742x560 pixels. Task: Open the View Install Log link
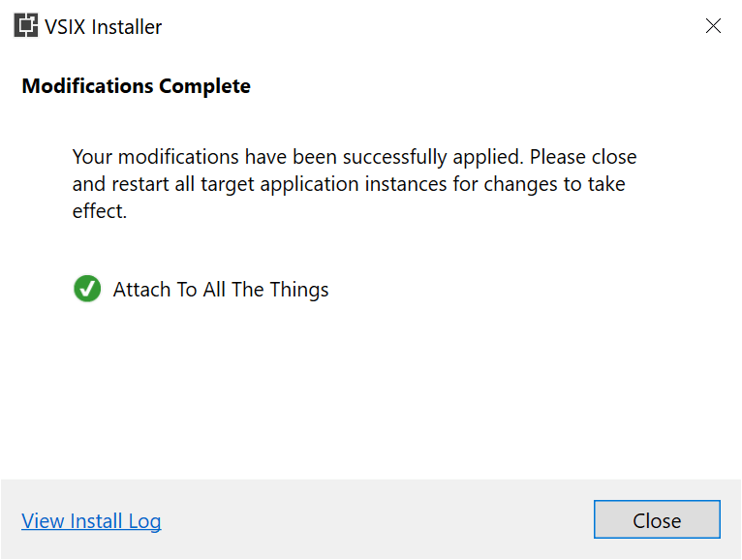click(x=91, y=521)
